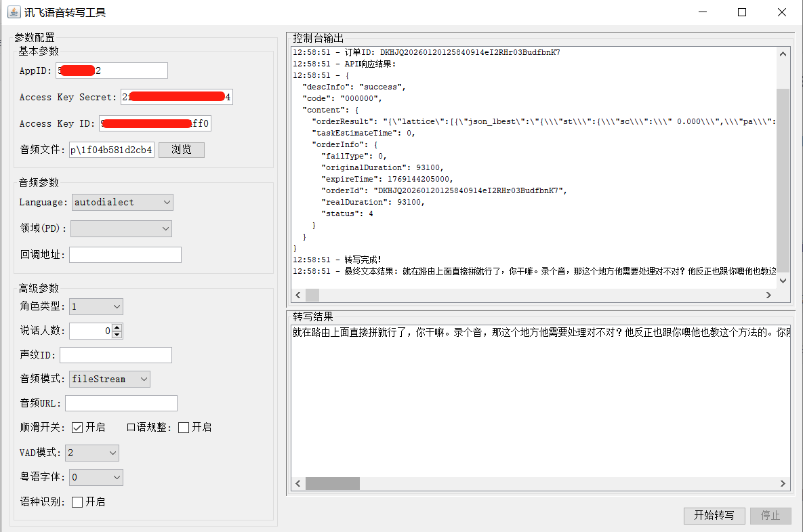This screenshot has width=803, height=532.
Task: Minimize the 讯飞语音转写工具 window
Action: [703, 12]
